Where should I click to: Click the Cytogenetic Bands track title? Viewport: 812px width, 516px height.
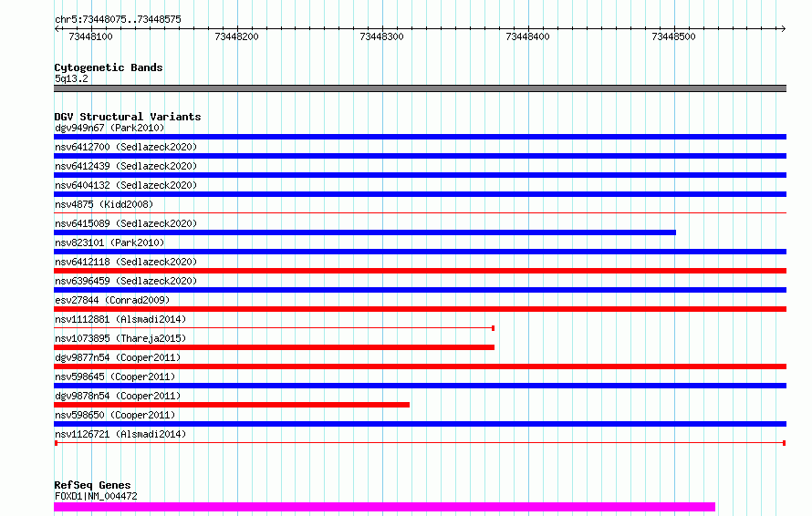[x=109, y=67]
